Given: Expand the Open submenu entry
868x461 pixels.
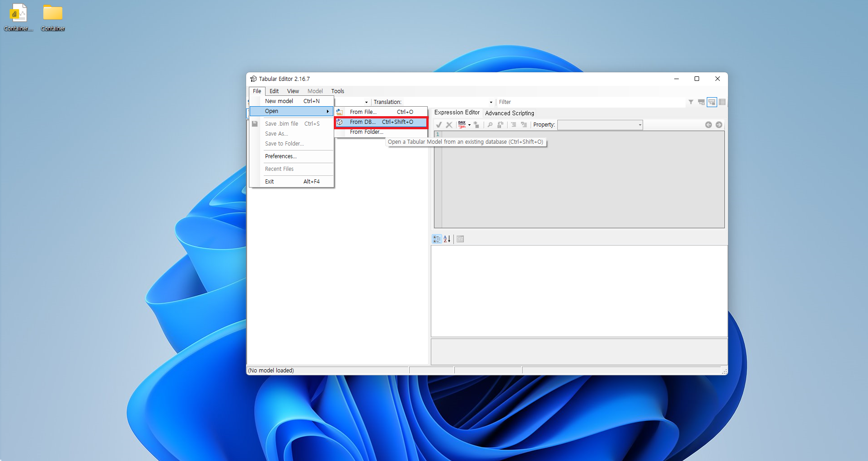Looking at the screenshot, I should tap(292, 111).
